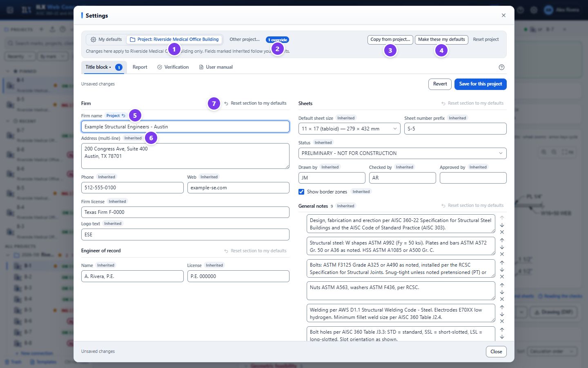Open the Verification tab
Image resolution: width=588 pixels, height=368 pixels.
click(173, 67)
